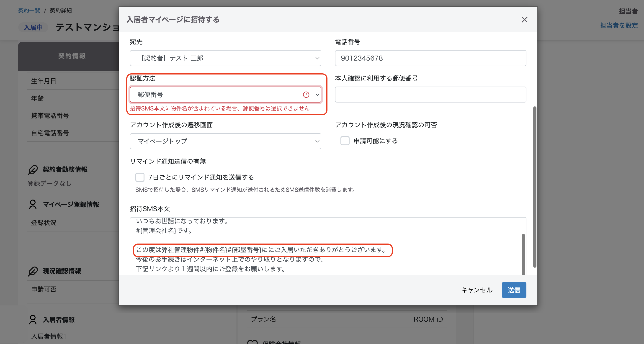This screenshot has width=644, height=344.
Task: Close the invite dialog with X icon
Action: click(x=524, y=20)
